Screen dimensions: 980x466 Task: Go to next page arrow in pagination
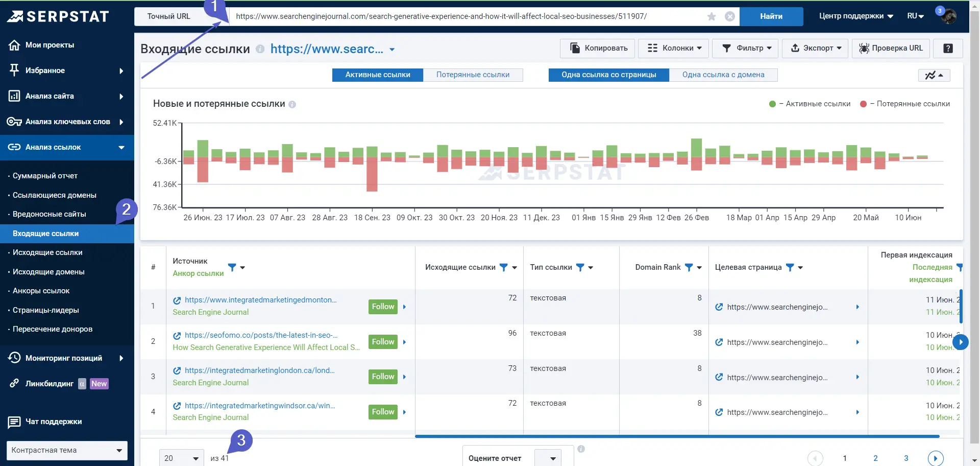935,458
